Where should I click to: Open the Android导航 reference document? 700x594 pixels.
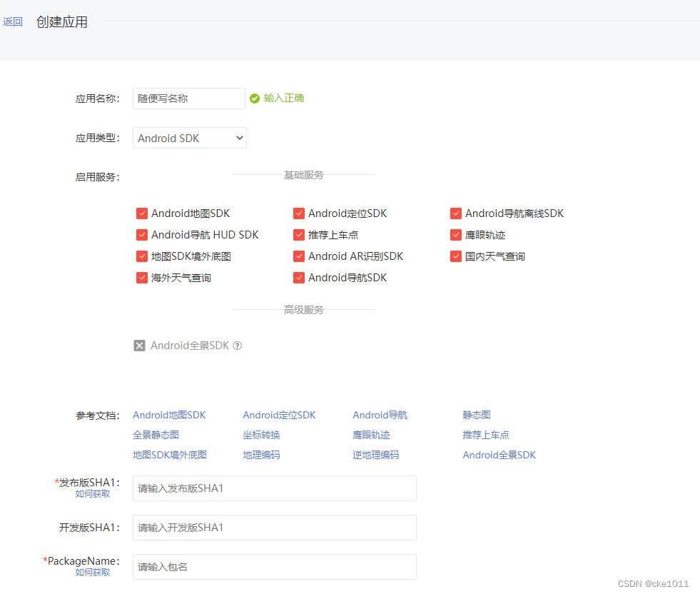point(380,414)
